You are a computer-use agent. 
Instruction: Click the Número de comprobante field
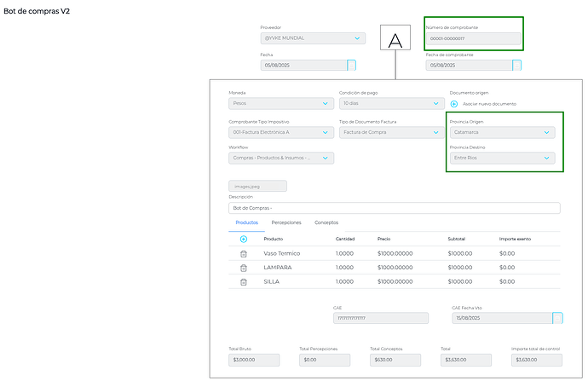click(x=473, y=38)
